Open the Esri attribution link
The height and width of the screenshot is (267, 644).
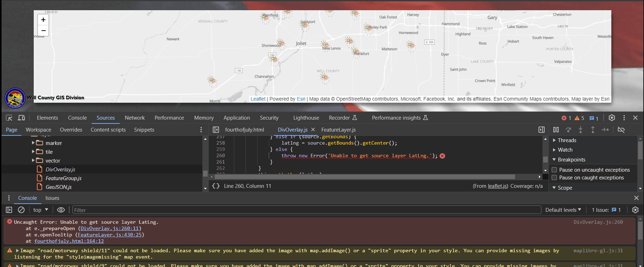pyautogui.click(x=301, y=99)
